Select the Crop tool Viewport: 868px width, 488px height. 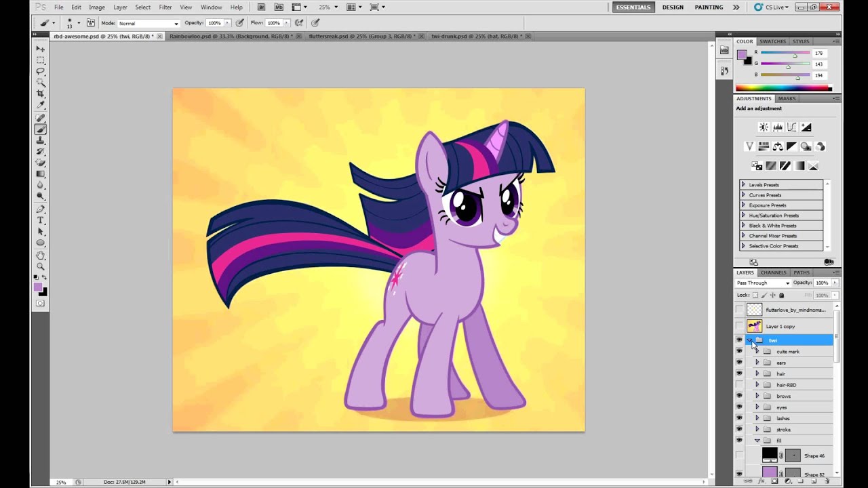click(41, 94)
